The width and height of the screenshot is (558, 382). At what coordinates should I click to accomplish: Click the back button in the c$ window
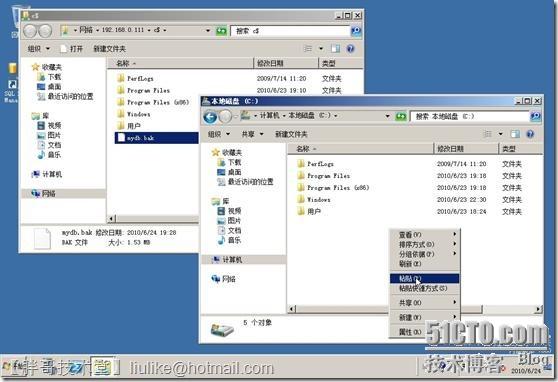tap(30, 31)
